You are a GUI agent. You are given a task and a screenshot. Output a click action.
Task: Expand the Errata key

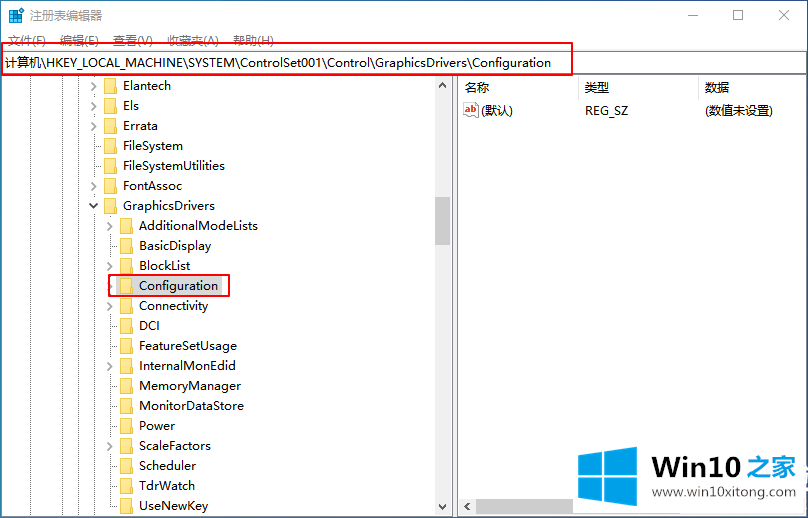[94, 126]
